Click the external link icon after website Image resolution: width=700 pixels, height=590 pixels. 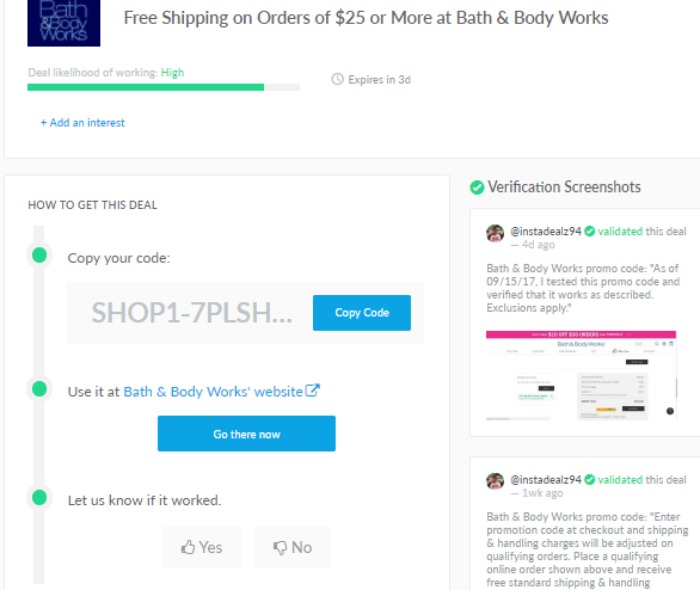312,391
